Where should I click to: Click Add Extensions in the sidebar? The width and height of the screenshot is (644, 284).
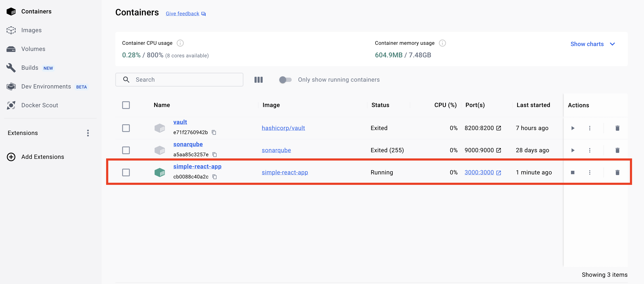pos(42,157)
